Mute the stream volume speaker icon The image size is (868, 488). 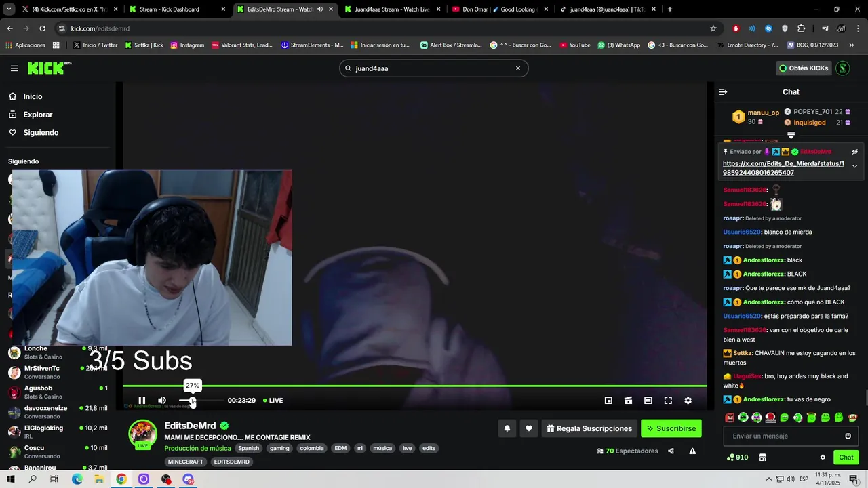162,401
